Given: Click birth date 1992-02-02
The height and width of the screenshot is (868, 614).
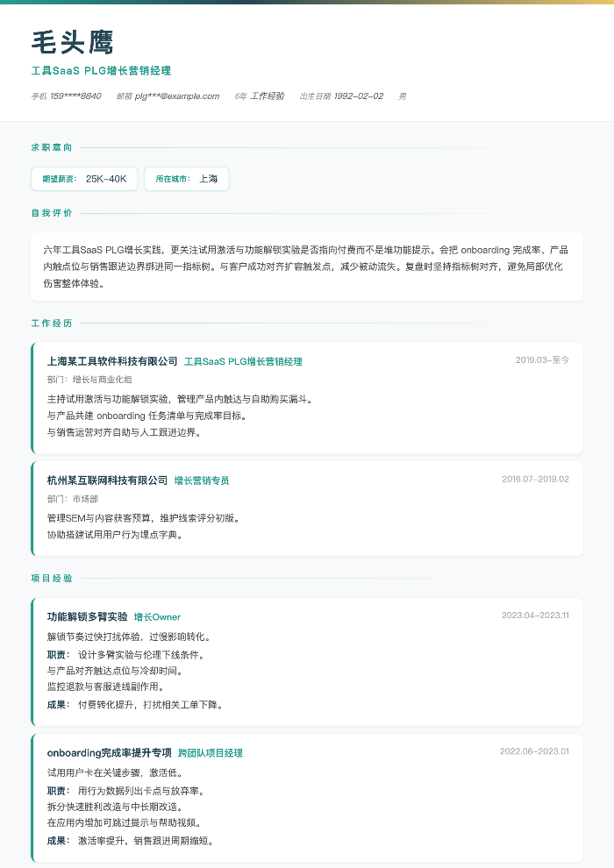Looking at the screenshot, I should 359,96.
